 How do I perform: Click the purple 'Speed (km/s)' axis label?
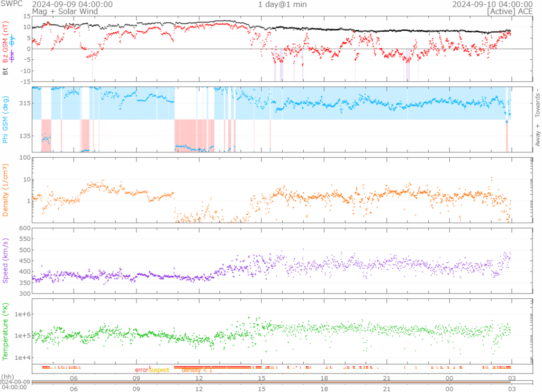6,259
